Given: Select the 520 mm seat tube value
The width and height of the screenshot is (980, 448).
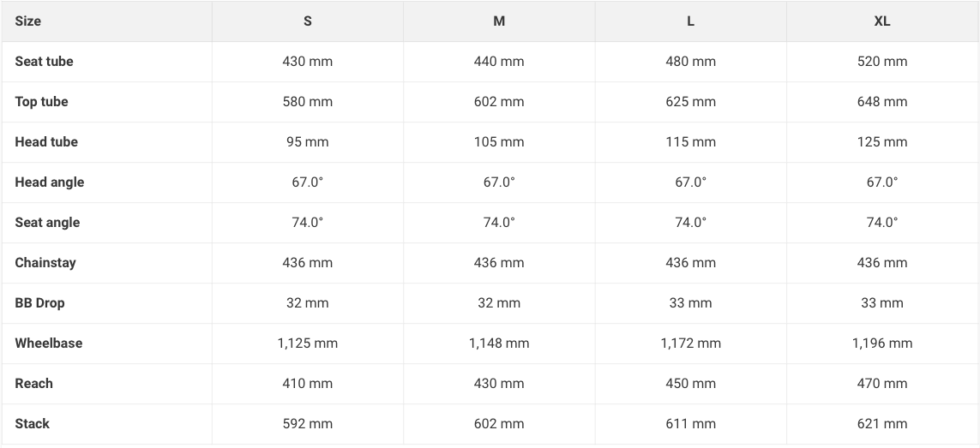Looking at the screenshot, I should (x=882, y=62).
